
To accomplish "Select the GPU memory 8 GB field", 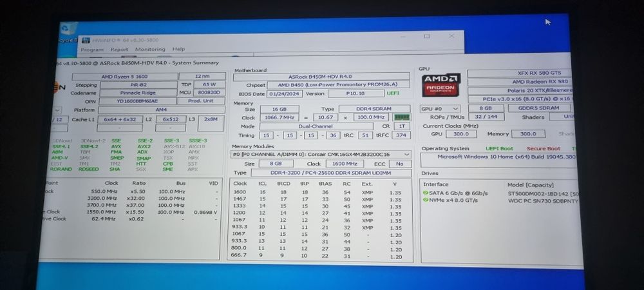I will pyautogui.click(x=486, y=108).
